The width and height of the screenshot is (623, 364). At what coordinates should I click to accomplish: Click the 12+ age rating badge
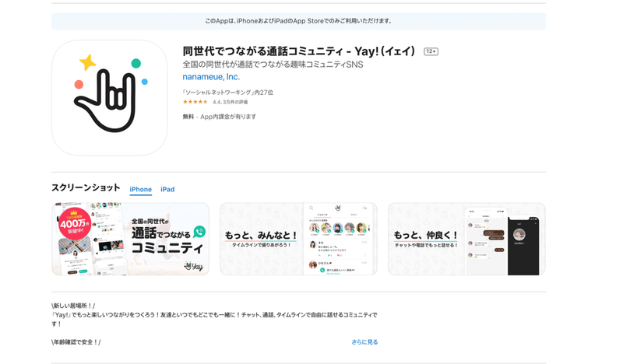coord(431,51)
